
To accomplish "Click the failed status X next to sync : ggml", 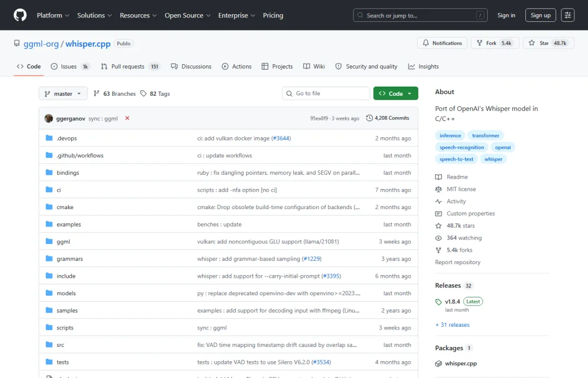I will 127,118.
